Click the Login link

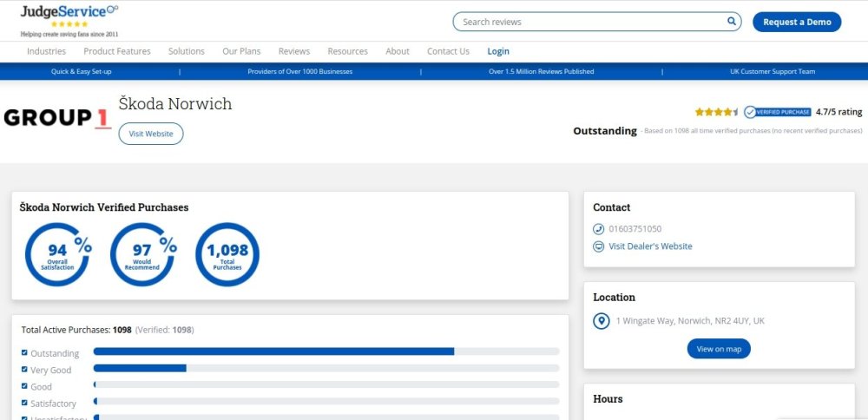tap(498, 51)
